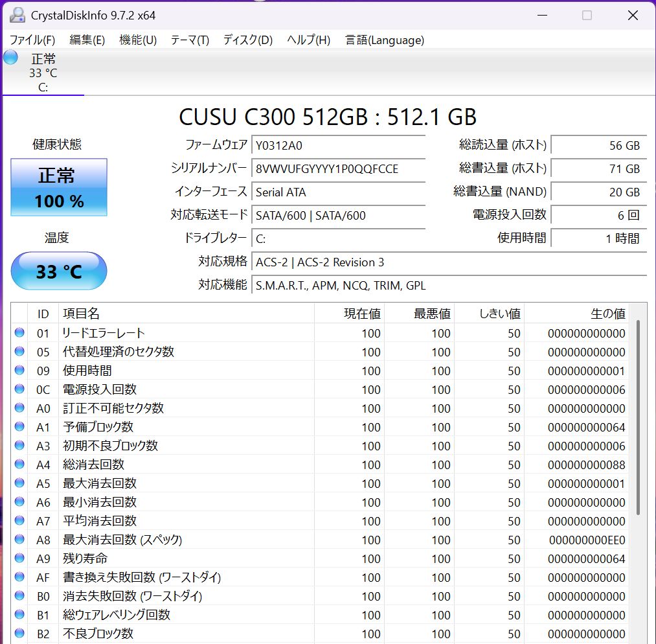This screenshot has height=644, width=656.
Task: Click the status orb for row A5 最大消去回数
Action: 19,483
